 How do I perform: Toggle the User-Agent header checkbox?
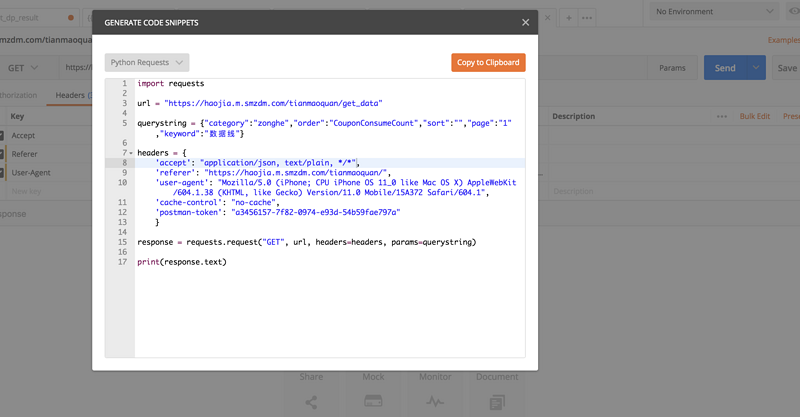(2, 173)
